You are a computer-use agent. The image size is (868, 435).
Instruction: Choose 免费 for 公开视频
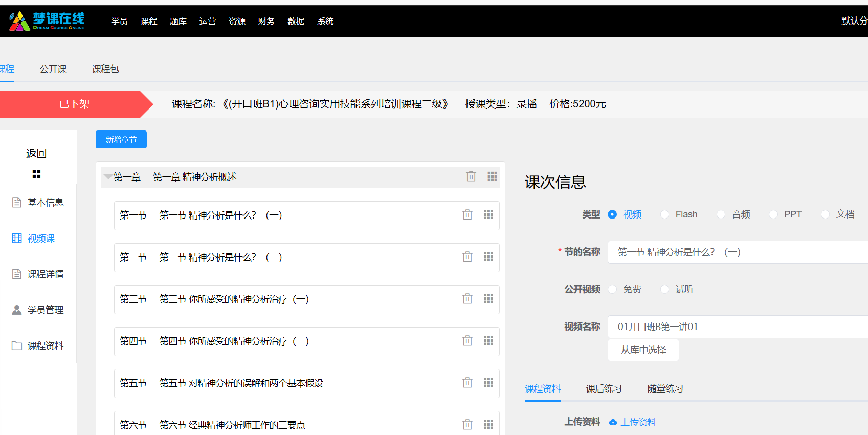612,289
